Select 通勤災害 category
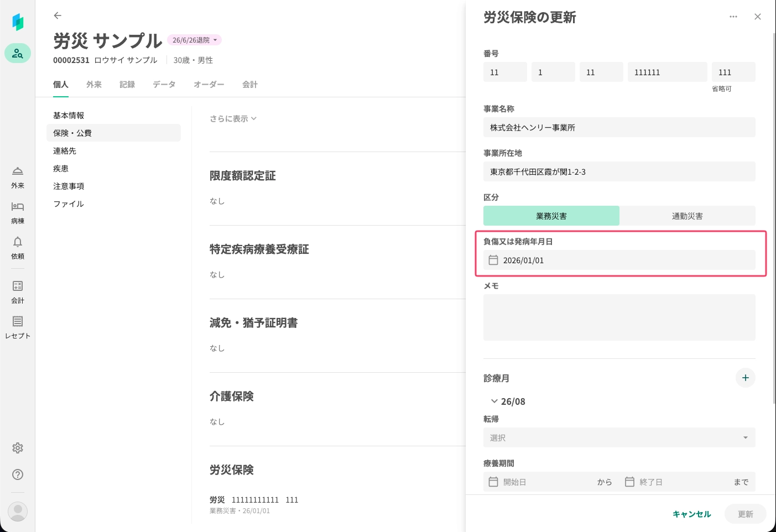The height and width of the screenshot is (532, 776). pyautogui.click(x=688, y=216)
